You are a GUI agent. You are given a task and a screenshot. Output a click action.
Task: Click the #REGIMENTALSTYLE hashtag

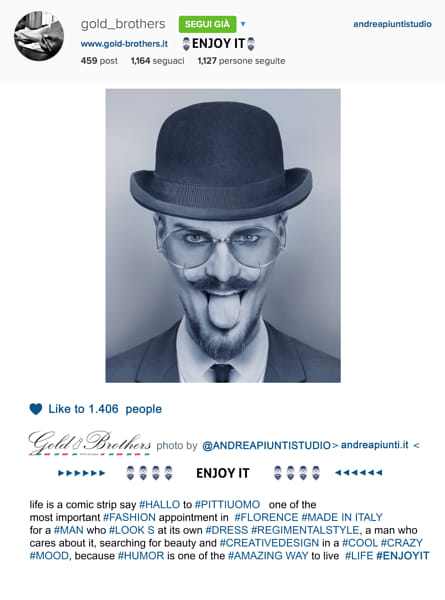(x=305, y=530)
